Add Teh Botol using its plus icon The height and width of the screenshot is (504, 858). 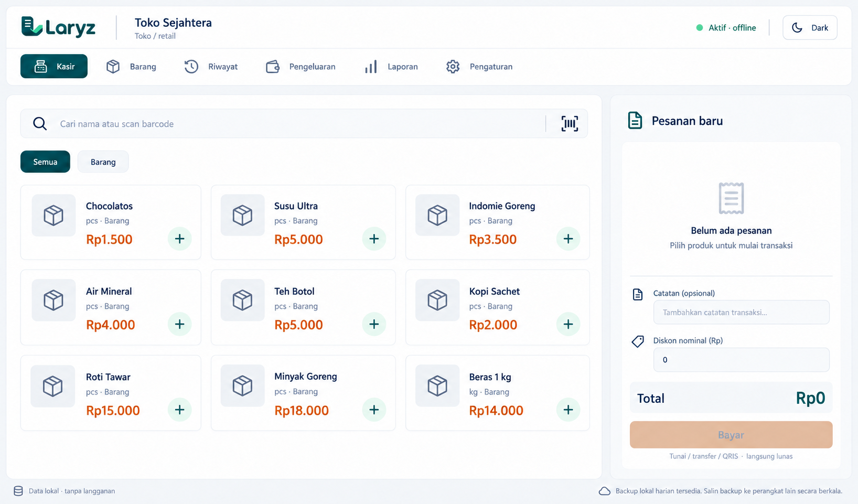click(374, 324)
